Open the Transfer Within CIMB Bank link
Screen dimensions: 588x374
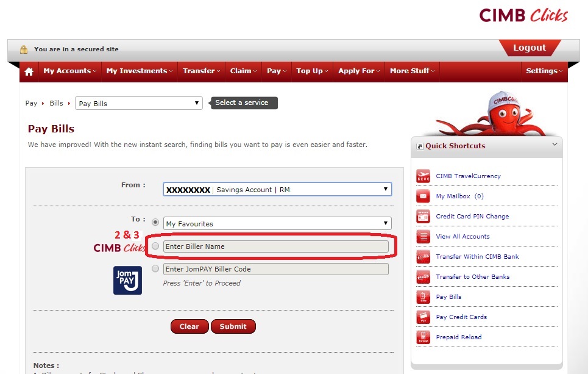click(x=477, y=256)
